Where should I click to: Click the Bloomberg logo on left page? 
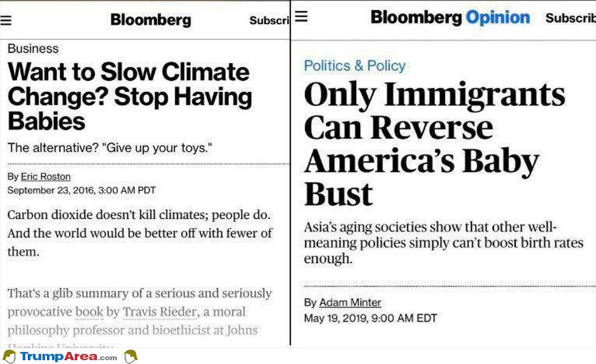point(151,20)
